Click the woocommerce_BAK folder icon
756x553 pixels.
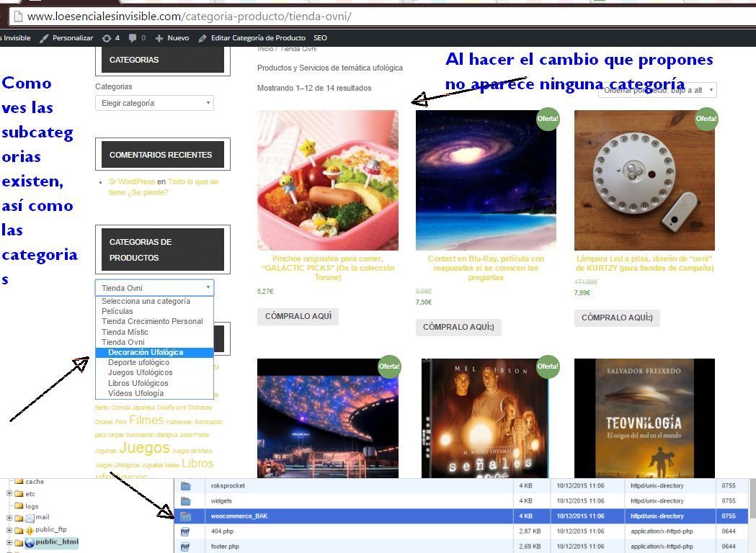click(x=186, y=516)
